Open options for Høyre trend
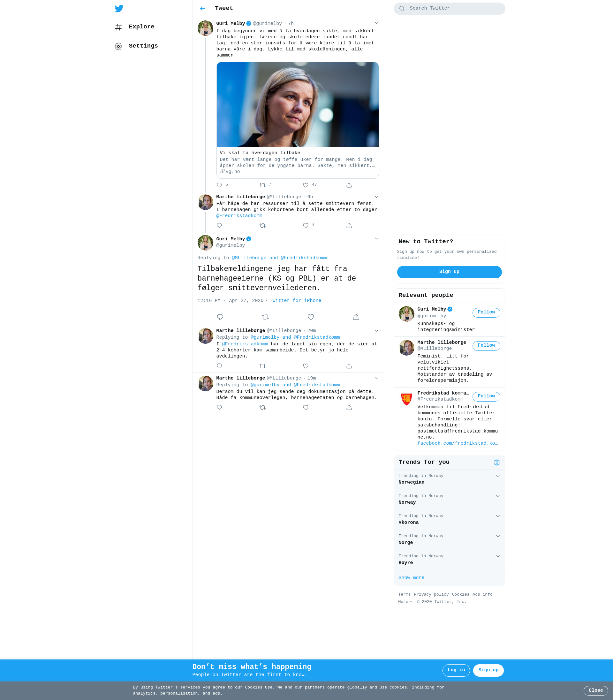Viewport: 613px width, 700px height. pos(498,556)
